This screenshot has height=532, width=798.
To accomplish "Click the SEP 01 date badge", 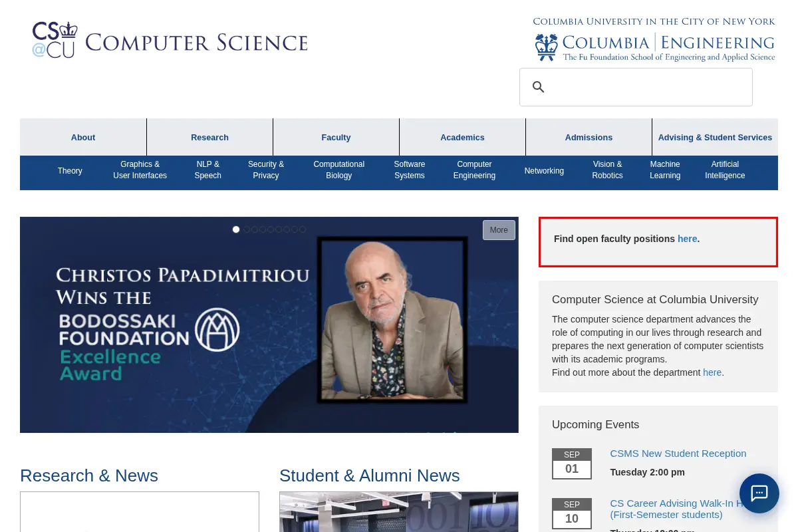I will (572, 464).
